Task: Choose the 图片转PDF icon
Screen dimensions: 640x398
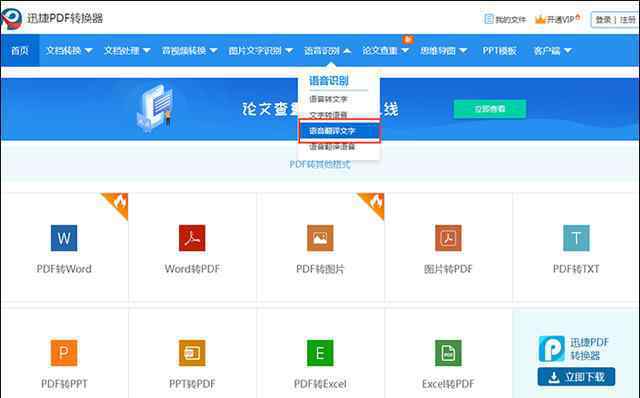Action: pyautogui.click(x=448, y=238)
